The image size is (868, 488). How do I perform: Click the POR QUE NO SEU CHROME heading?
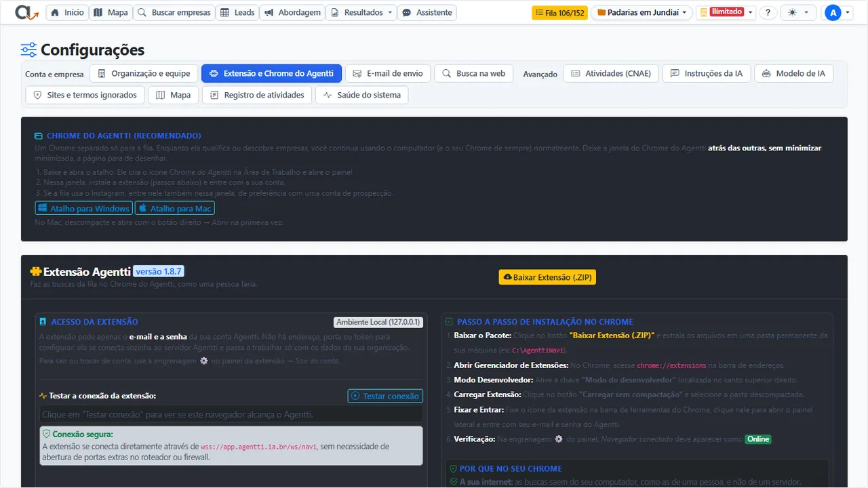pyautogui.click(x=511, y=468)
